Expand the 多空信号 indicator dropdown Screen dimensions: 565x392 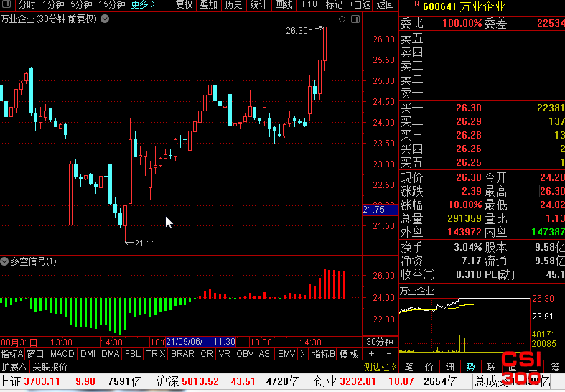(4, 261)
